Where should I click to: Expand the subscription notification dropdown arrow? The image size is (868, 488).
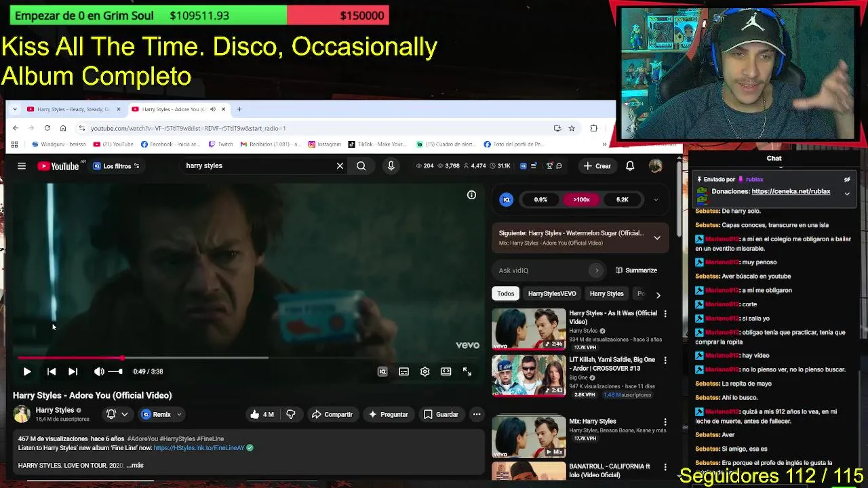(125, 414)
